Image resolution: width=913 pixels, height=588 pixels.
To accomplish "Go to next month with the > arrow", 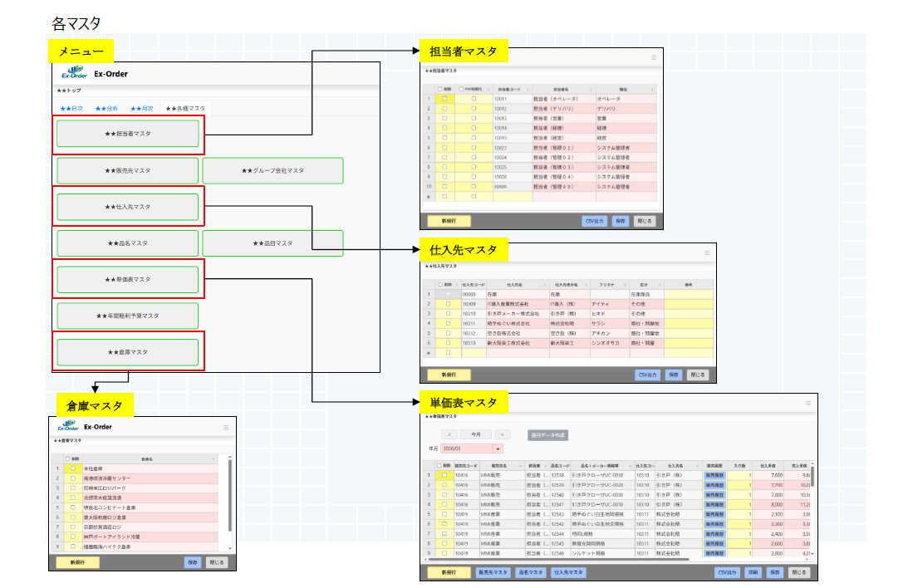I will (x=503, y=434).
